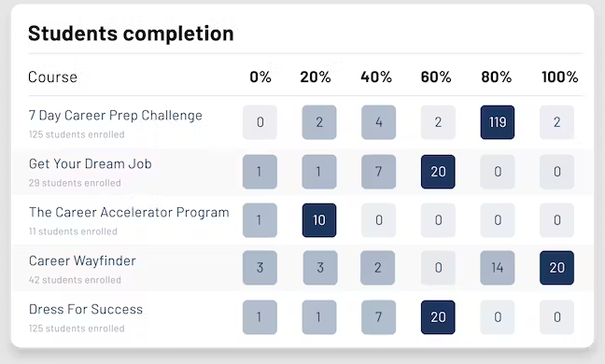This screenshot has height=364, width=605.
Task: Click the 42 students enrolled text
Action: (x=75, y=280)
